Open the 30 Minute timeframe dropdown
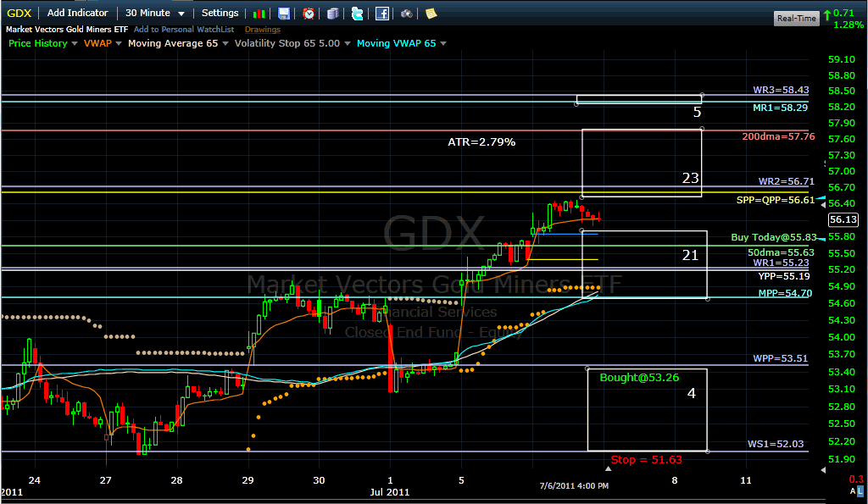The image size is (868, 504). click(x=155, y=13)
